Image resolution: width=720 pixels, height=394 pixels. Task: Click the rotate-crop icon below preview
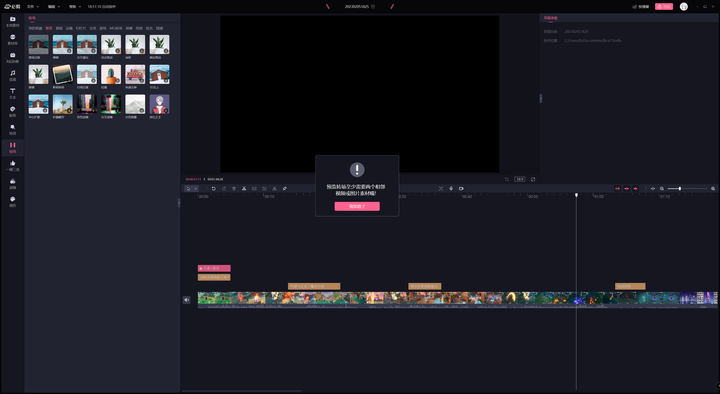[x=507, y=179]
